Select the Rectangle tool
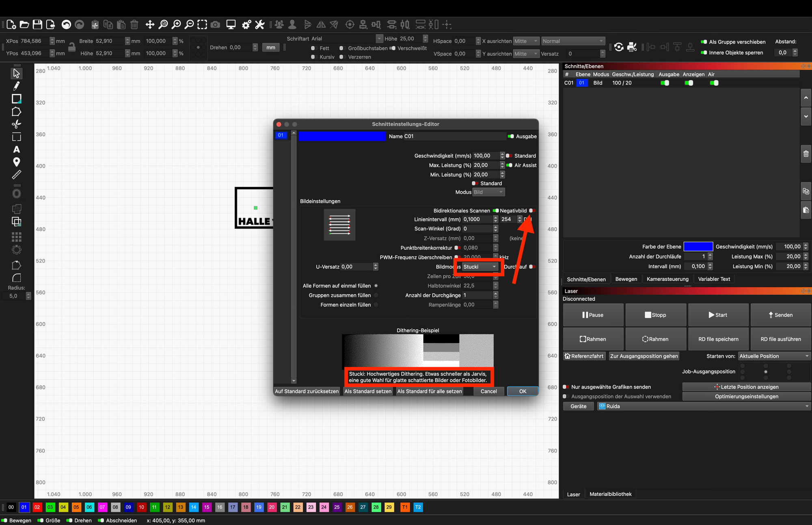 pyautogui.click(x=16, y=99)
